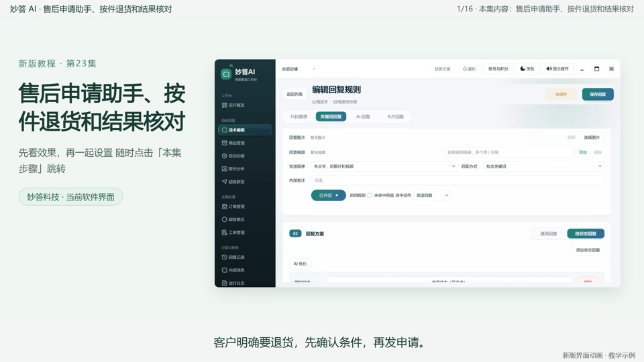Screen dimensions: 644x362
Task: Click the 妙答科技 · 当前软件界面 pill
Action: (70, 197)
